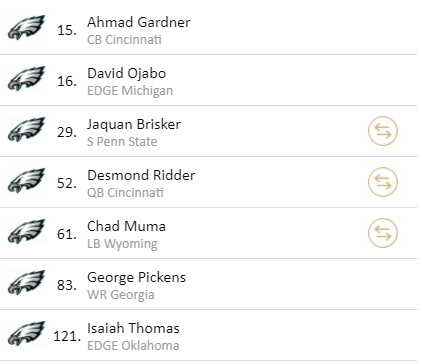Open David Ojabo player name

tap(126, 74)
